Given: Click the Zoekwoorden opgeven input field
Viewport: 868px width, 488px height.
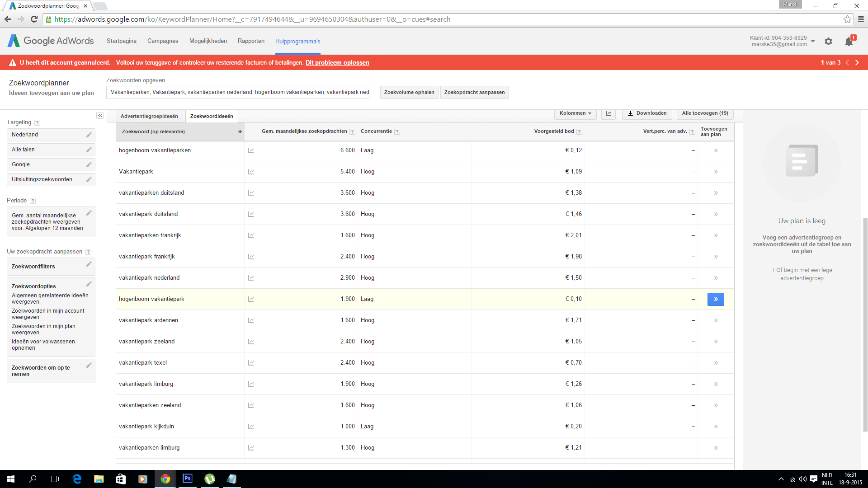Looking at the screenshot, I should (238, 92).
